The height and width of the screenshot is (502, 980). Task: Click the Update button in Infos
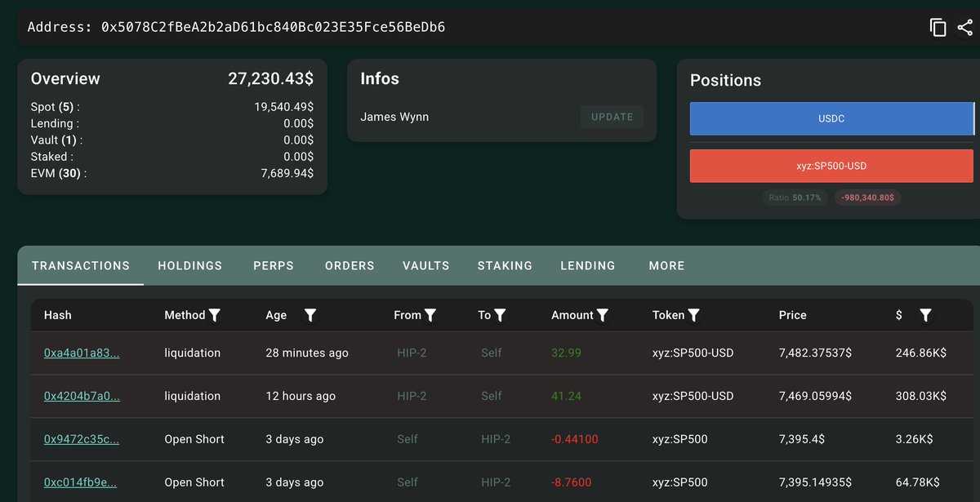612,117
